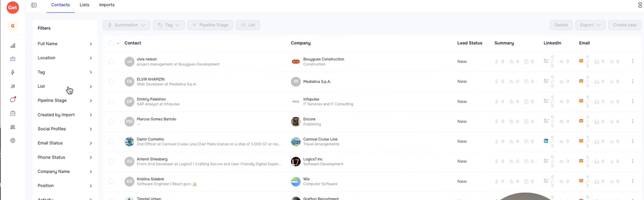Viewport: 644px width, 200px height.
Task: Open row menu for Dmitriy Palekhov
Action: click(633, 101)
